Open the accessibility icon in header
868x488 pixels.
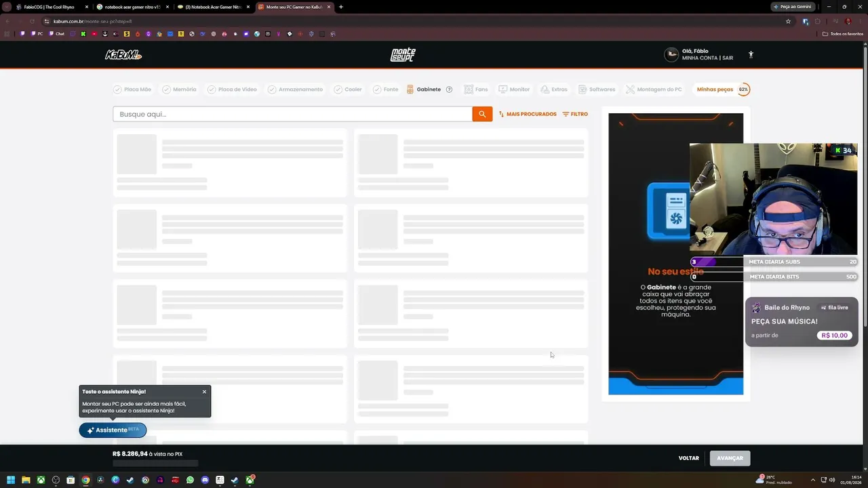click(x=751, y=55)
